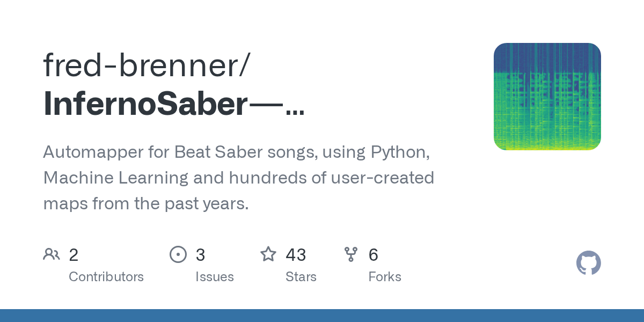Click the Automapper description text
Viewport: 644px width, 322px height.
(236, 152)
